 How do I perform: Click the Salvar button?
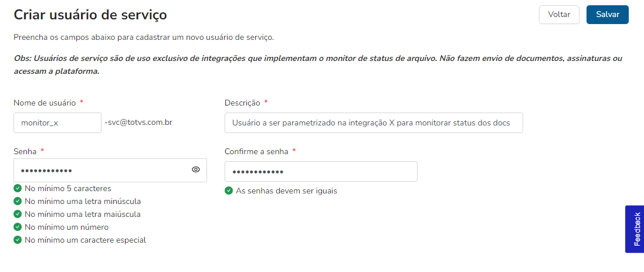point(607,15)
